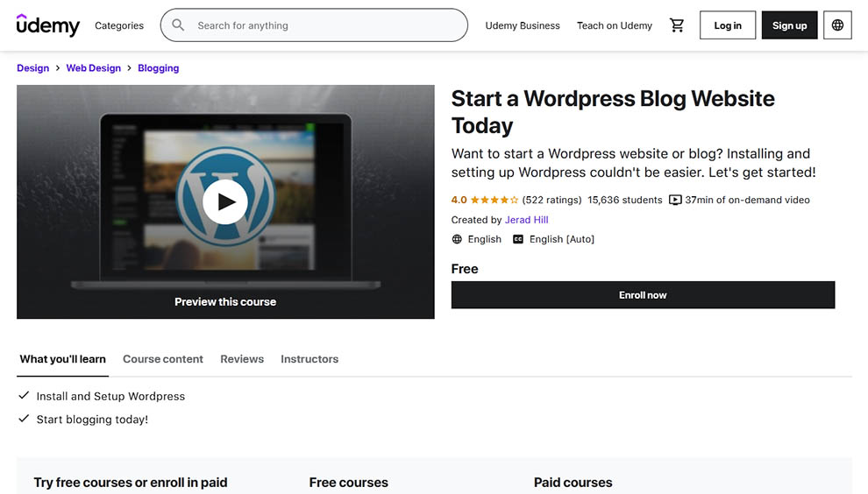This screenshot has height=494, width=868.
Task: Click the (522 ratings) text
Action: (x=551, y=200)
